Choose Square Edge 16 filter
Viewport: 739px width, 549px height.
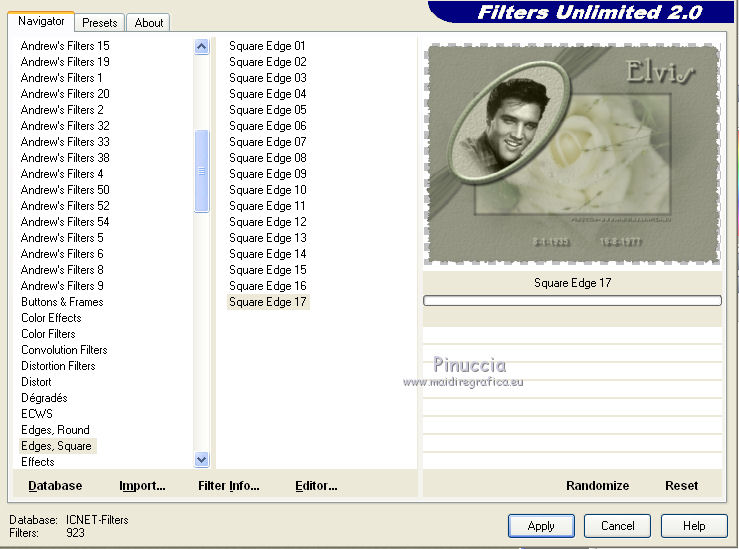267,286
